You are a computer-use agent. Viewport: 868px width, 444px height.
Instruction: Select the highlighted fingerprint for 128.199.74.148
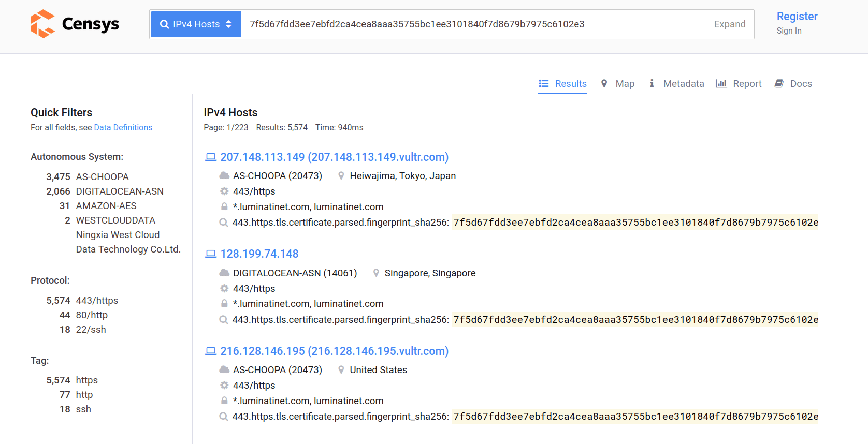pos(635,320)
